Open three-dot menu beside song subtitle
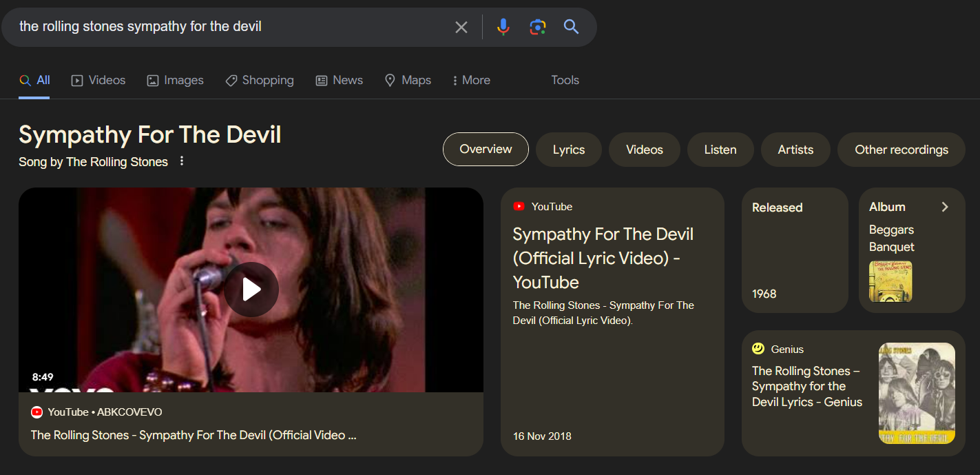The height and width of the screenshot is (475, 980). point(182,161)
